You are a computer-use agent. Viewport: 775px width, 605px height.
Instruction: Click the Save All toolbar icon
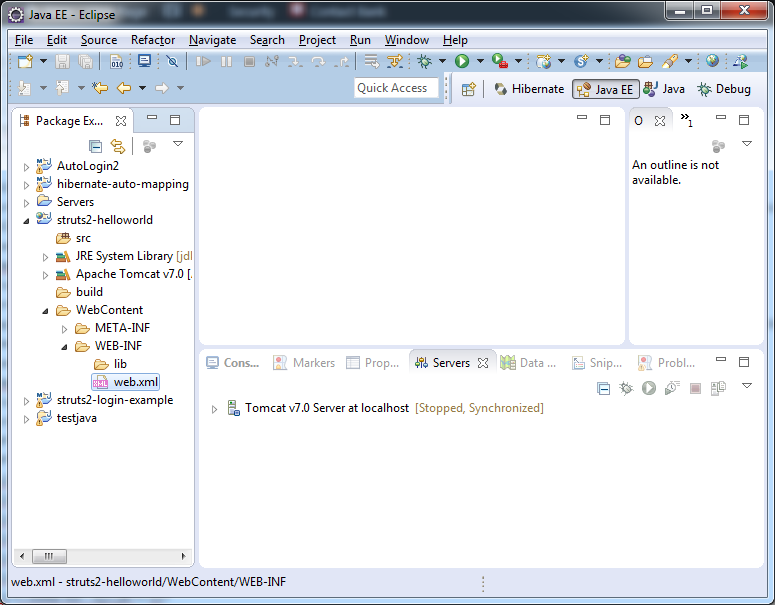[86, 61]
